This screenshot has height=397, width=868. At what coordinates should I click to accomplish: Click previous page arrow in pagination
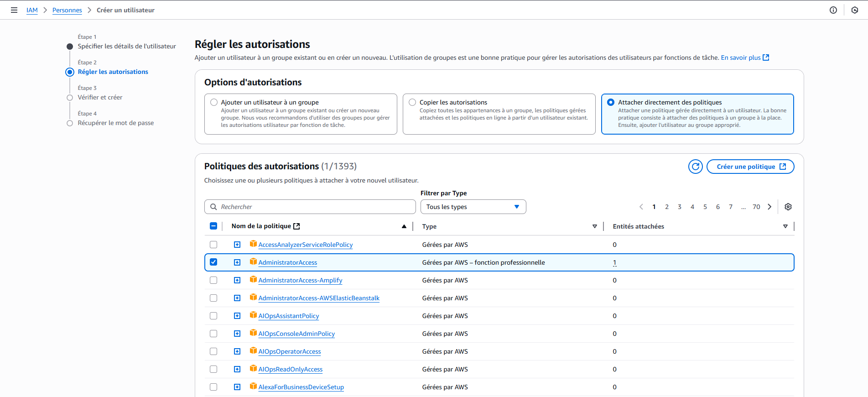(x=641, y=207)
